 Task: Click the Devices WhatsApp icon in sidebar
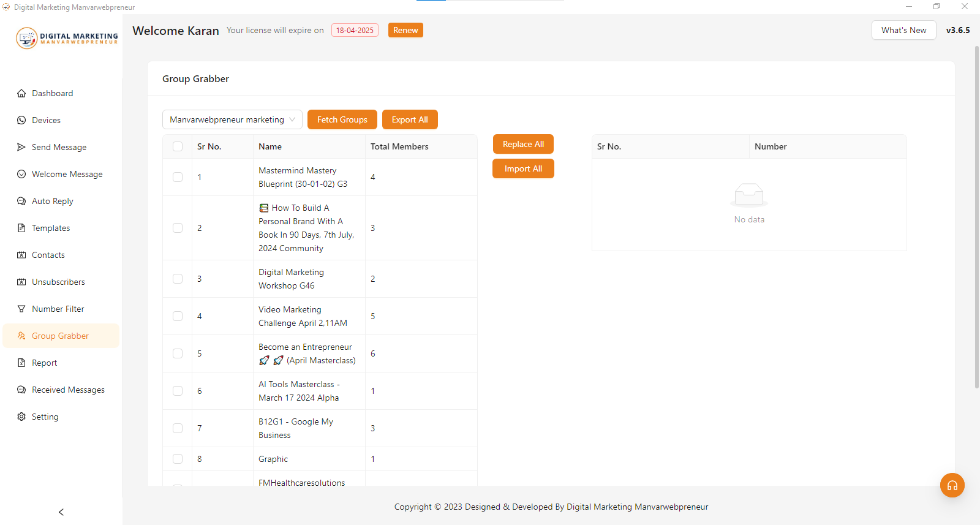(21, 121)
